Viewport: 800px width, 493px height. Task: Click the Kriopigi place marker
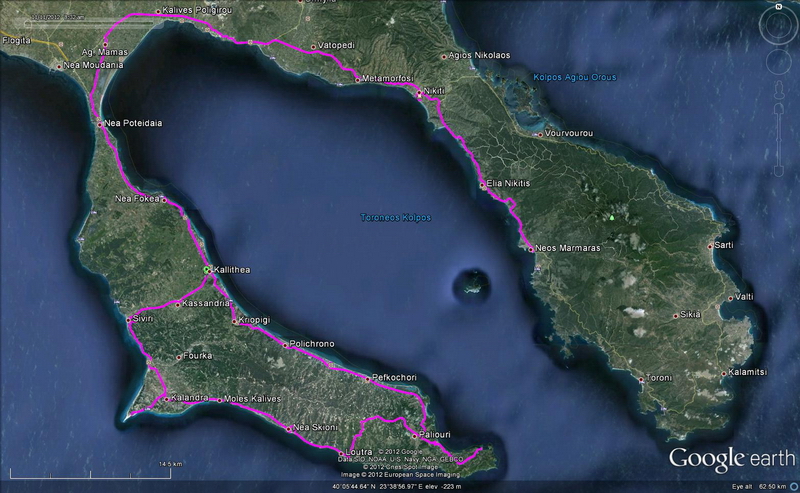pyautogui.click(x=235, y=322)
